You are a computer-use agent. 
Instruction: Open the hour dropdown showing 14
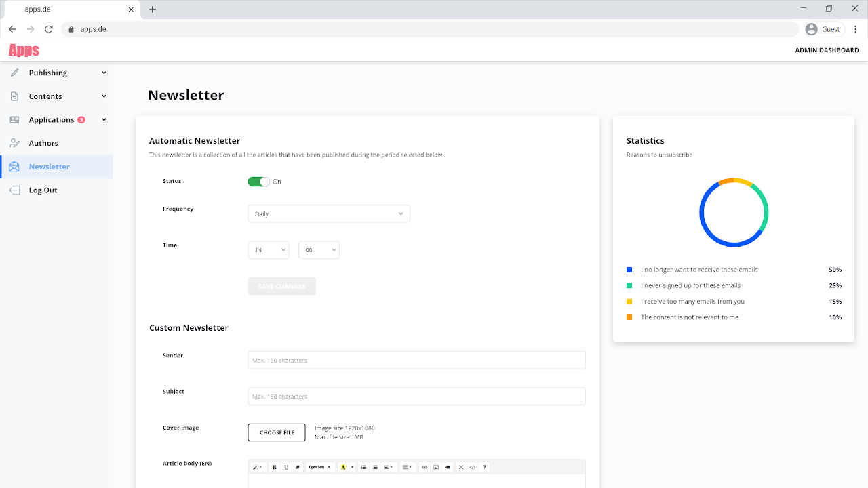269,250
